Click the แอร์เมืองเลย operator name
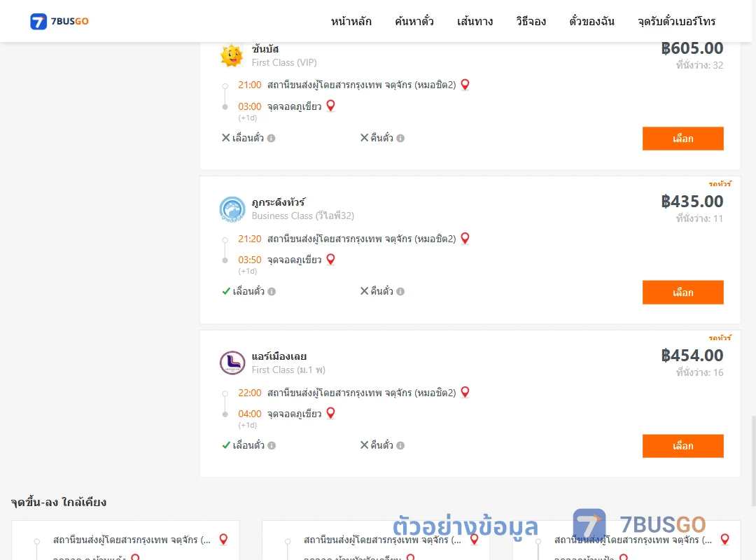The image size is (756, 560). click(x=279, y=356)
